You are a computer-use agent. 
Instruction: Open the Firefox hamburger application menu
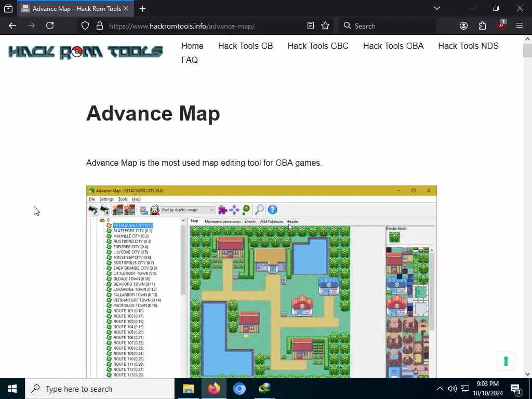coord(520,26)
